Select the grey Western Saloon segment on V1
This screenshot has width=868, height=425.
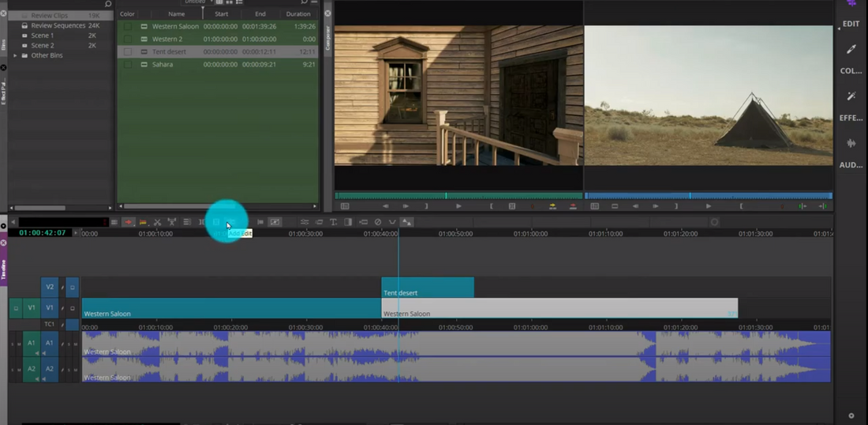point(559,308)
